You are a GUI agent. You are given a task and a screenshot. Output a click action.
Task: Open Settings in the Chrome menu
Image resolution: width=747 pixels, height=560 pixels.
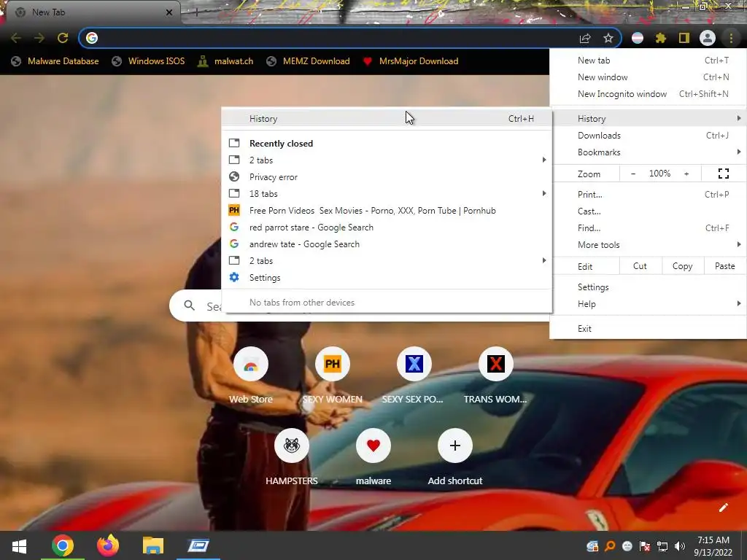point(648,287)
